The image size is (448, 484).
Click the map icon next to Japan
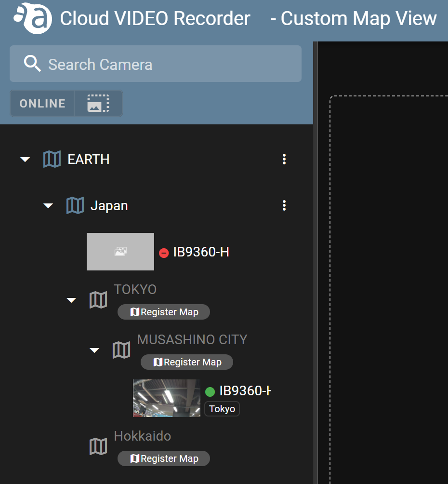75,205
